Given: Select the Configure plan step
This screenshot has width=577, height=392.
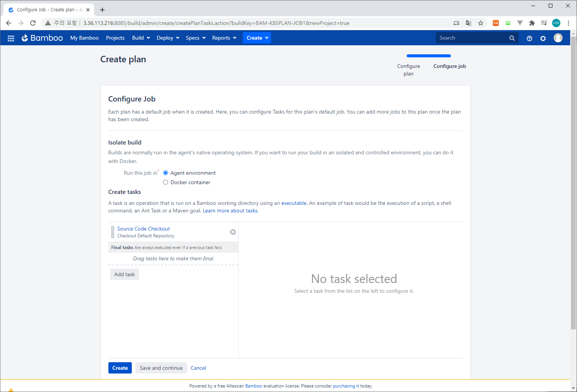Looking at the screenshot, I should click(x=409, y=70).
